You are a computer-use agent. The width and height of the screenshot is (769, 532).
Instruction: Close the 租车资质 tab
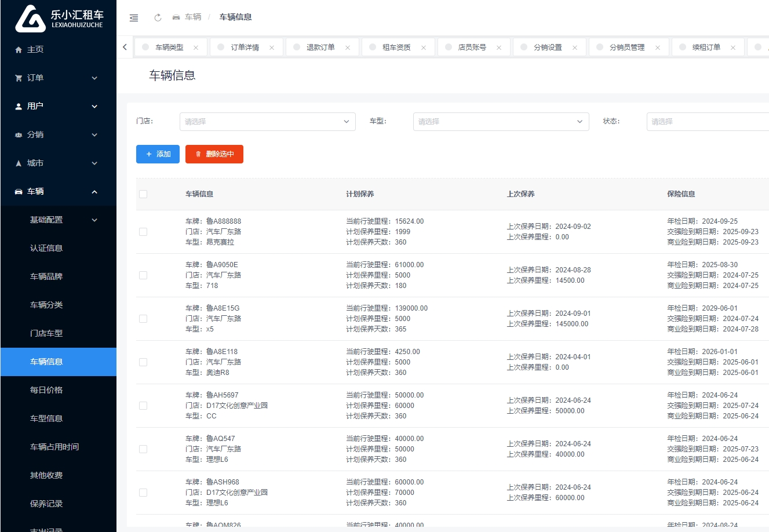[424, 48]
